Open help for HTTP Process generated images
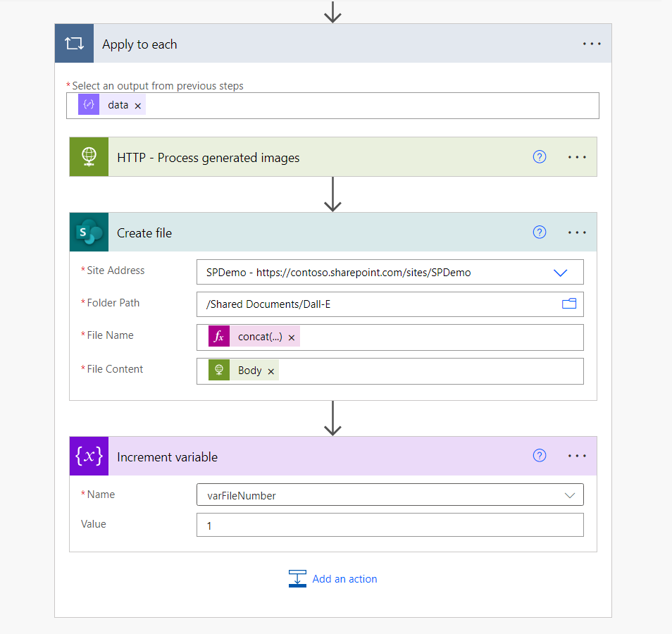 [x=540, y=157]
